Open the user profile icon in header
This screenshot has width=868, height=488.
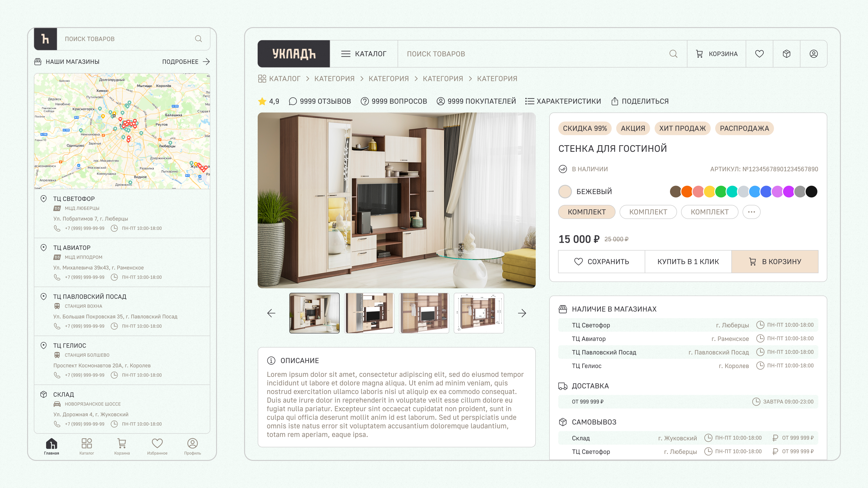813,54
